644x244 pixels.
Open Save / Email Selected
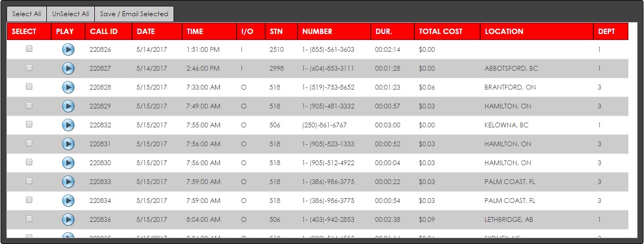tap(134, 14)
